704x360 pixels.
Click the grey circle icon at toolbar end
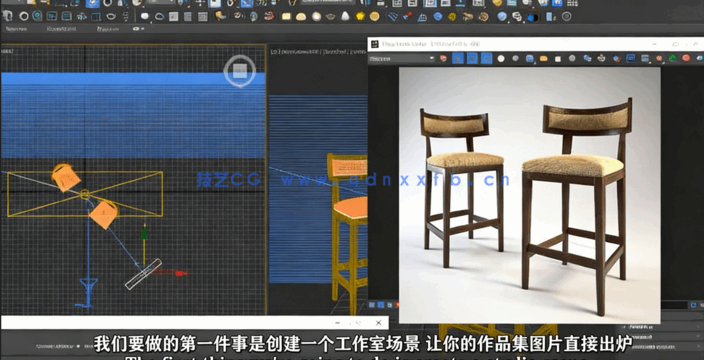click(x=567, y=17)
